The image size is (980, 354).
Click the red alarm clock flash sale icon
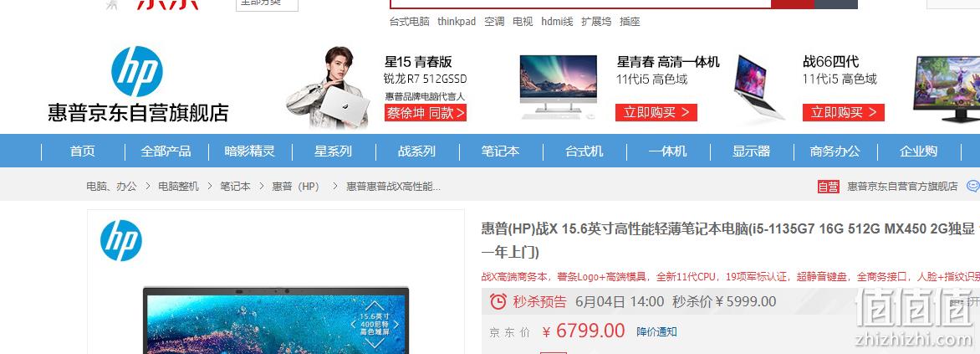pyautogui.click(x=498, y=301)
